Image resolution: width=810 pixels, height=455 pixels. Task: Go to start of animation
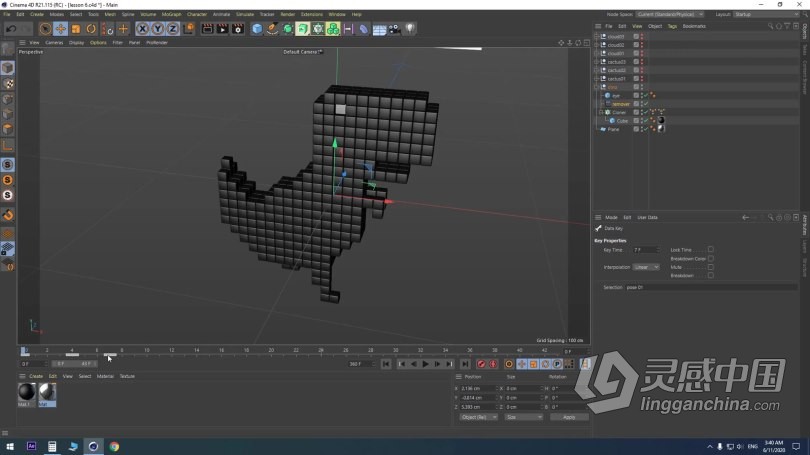point(386,365)
